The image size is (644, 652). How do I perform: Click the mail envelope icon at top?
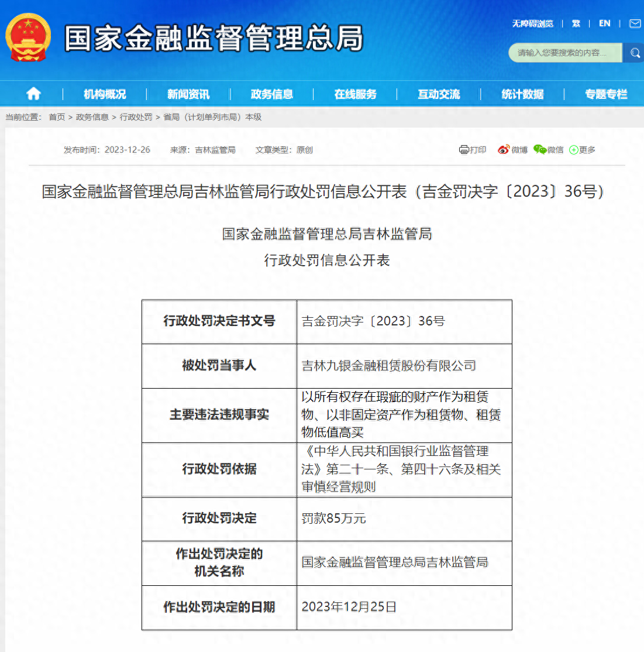(x=635, y=23)
